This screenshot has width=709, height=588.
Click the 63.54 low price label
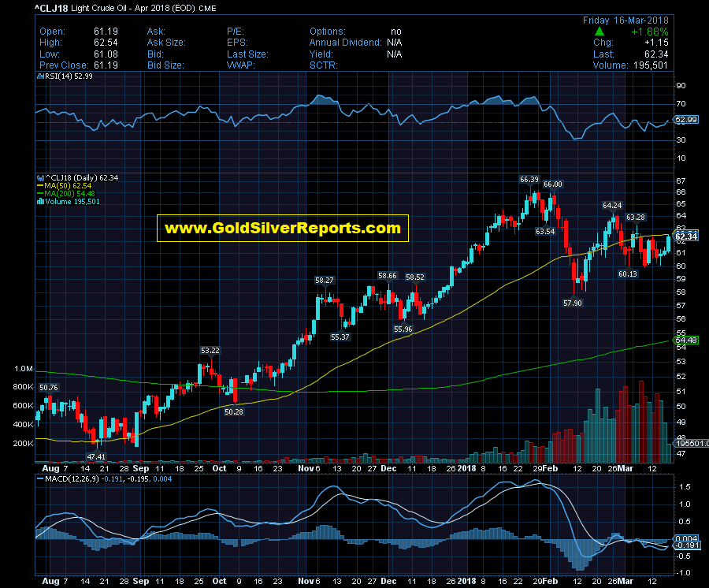pos(545,232)
